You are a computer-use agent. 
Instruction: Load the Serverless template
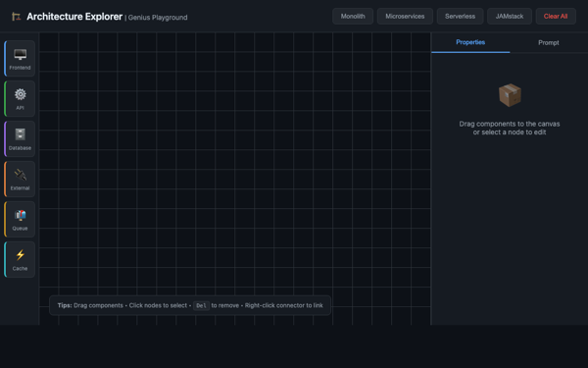point(461,16)
